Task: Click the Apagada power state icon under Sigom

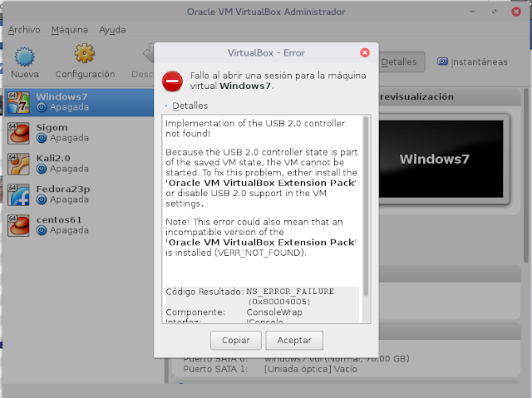Action: pos(42,138)
